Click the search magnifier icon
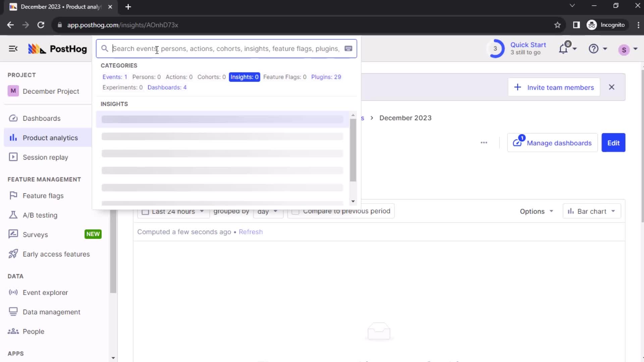 tap(105, 49)
